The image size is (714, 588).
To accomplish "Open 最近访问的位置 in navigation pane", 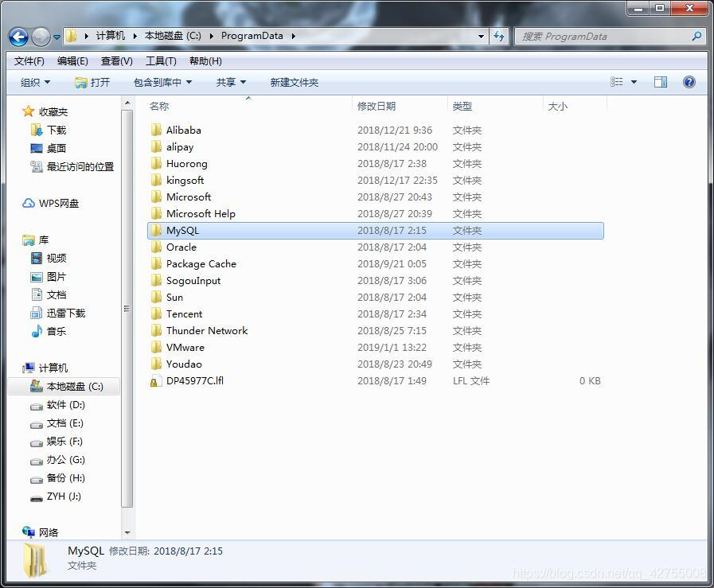I will point(72,167).
